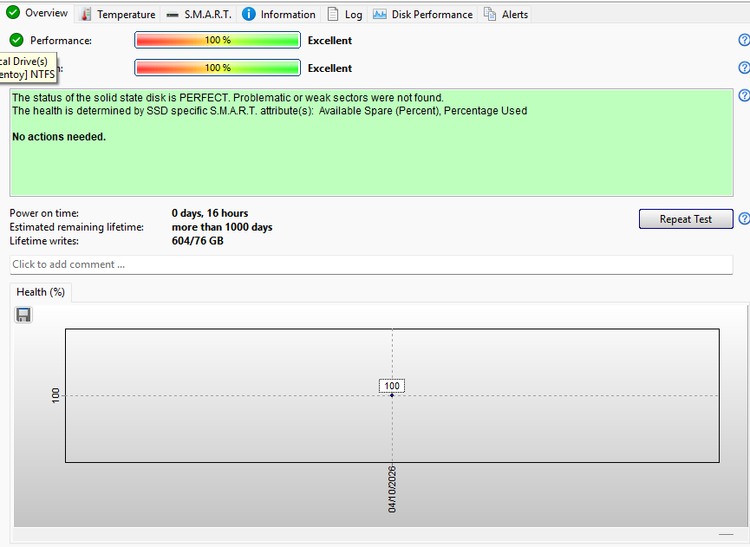Click the green checkmark beside Performance
This screenshot has height=547, width=750.
click(x=16, y=40)
